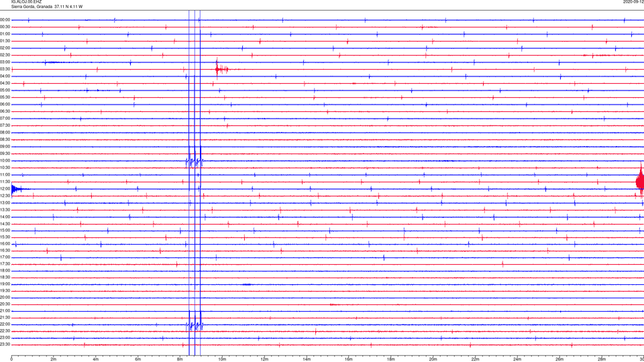Select the 00:30 trace time label
The image size is (644, 362).
5,27
